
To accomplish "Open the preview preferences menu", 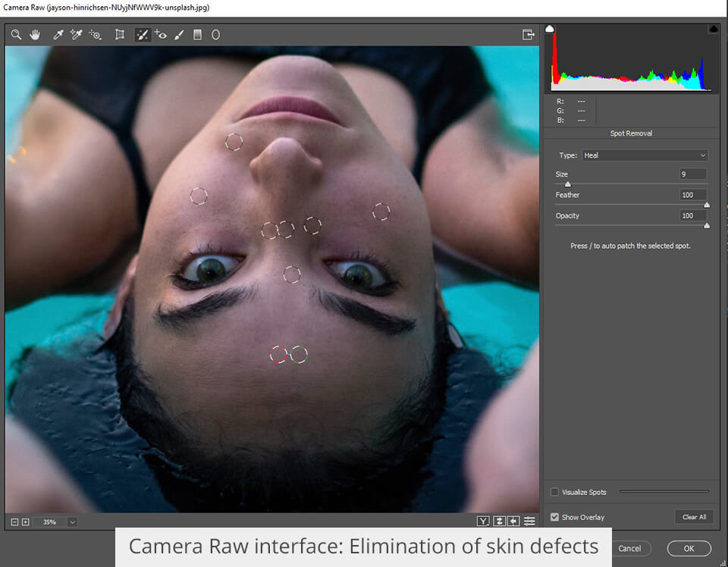I will coord(529,521).
